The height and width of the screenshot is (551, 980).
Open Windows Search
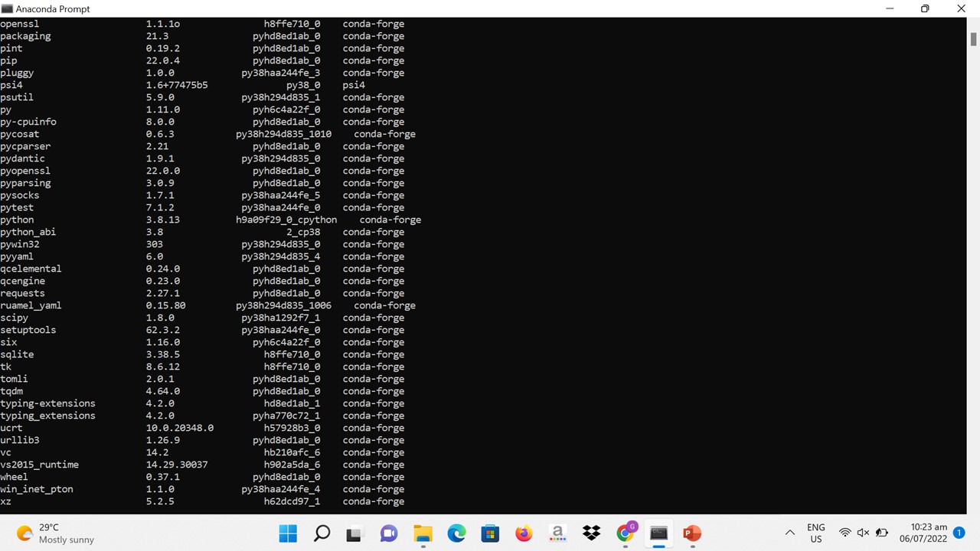(322, 533)
